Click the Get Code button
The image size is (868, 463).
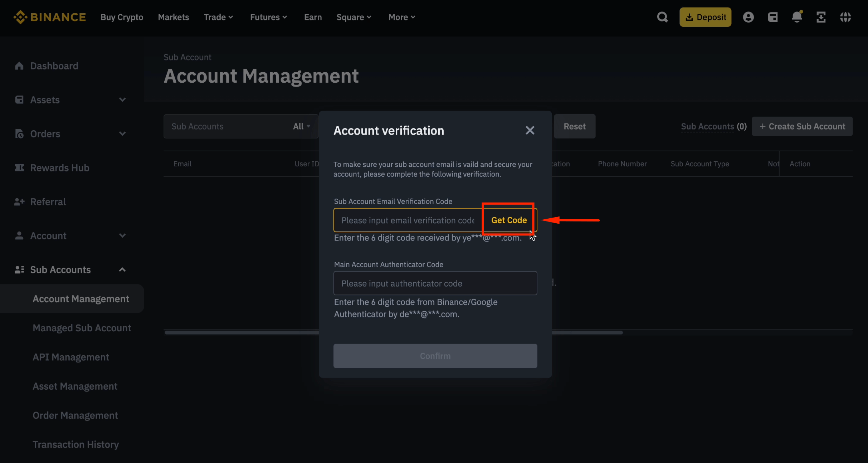[x=509, y=220]
